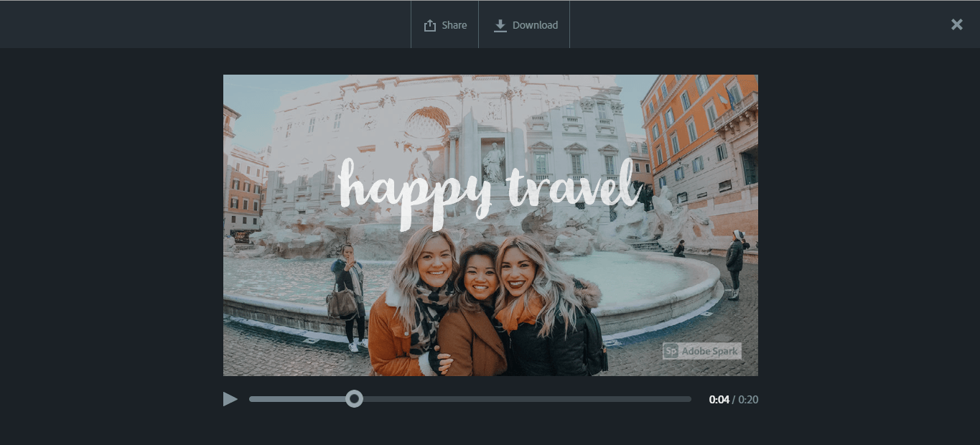980x445 pixels.
Task: Click the Share button
Action: (445, 25)
